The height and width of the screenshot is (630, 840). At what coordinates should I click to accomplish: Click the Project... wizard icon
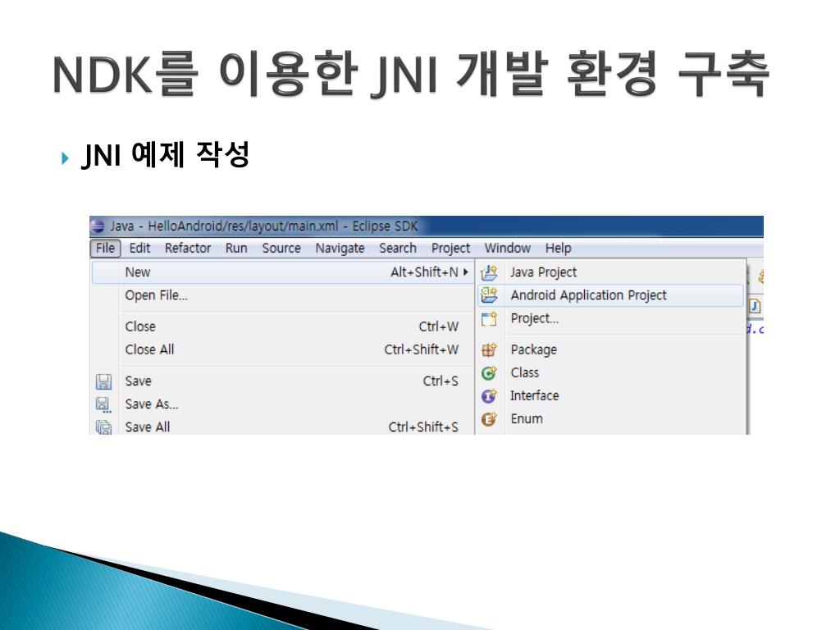click(489, 319)
